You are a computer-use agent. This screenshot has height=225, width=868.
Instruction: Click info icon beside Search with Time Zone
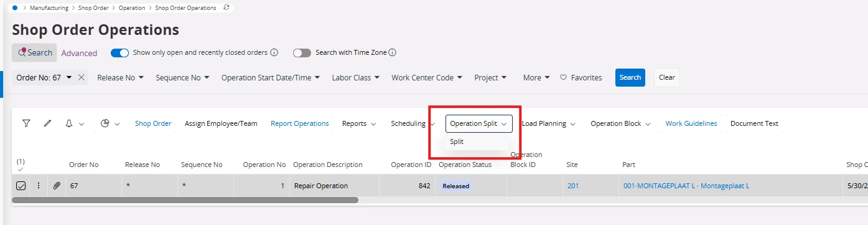point(393,52)
